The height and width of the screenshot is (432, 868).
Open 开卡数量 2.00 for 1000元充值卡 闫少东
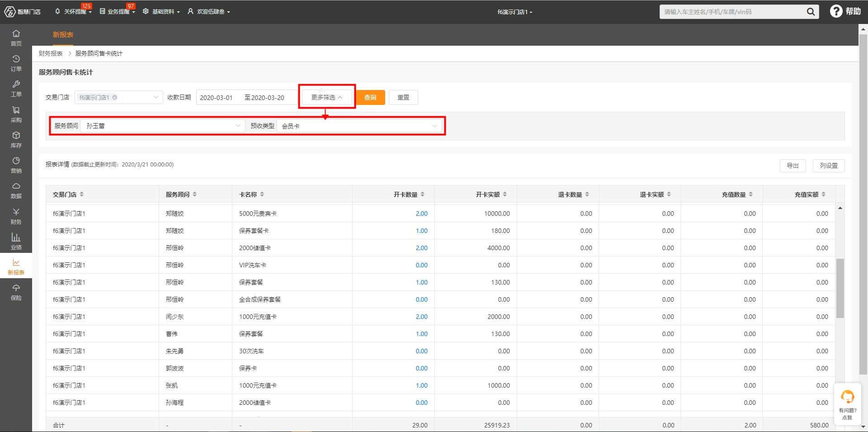tap(421, 317)
